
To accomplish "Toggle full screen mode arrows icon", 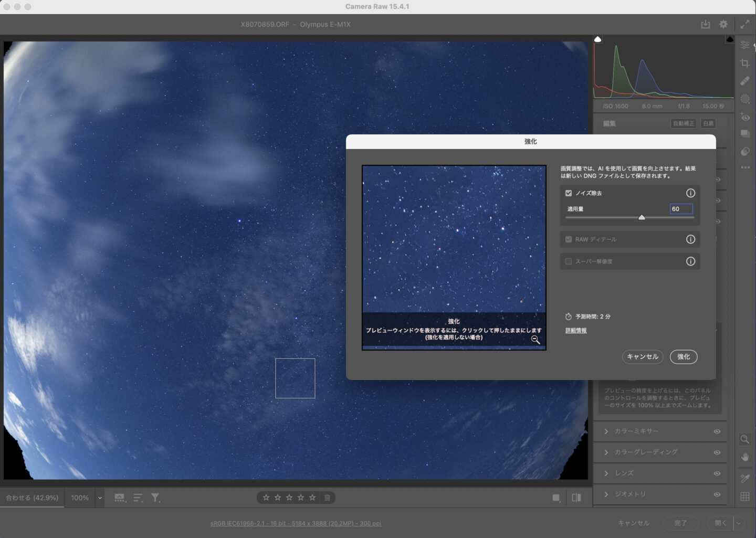I will point(745,24).
